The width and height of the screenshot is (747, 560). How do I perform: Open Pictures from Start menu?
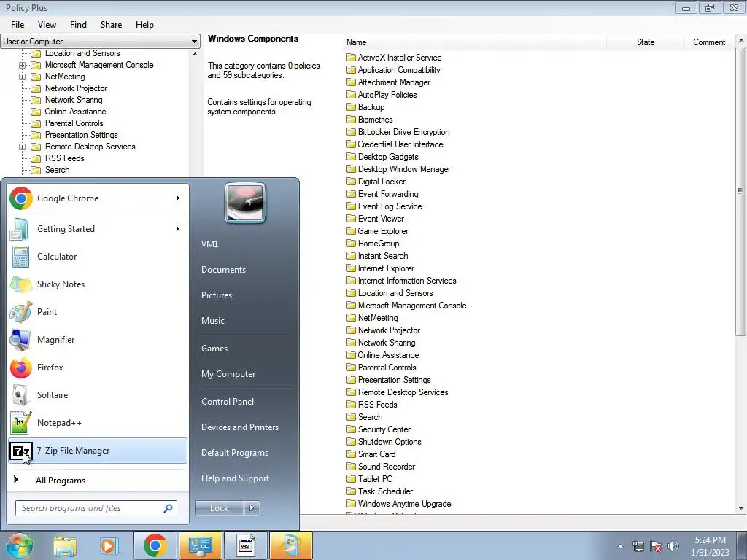click(217, 295)
